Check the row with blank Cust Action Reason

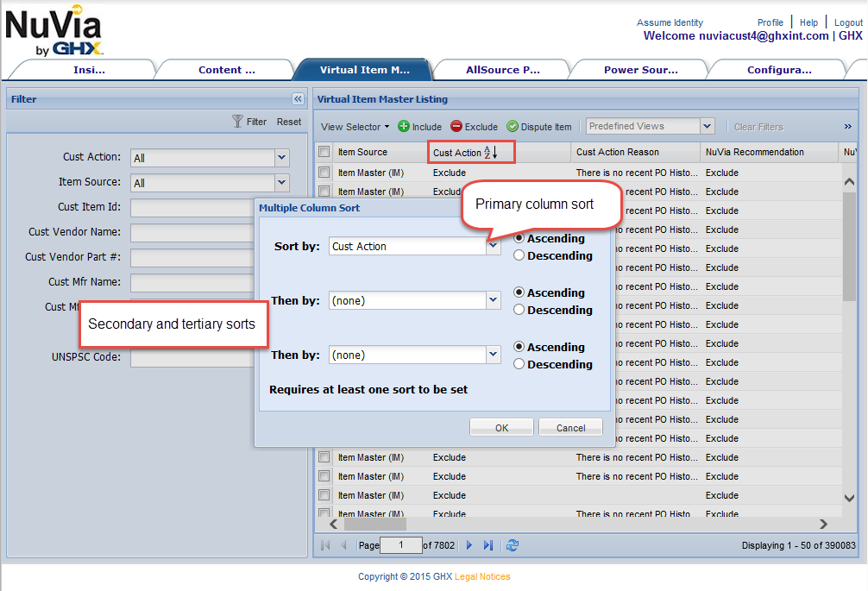click(324, 494)
